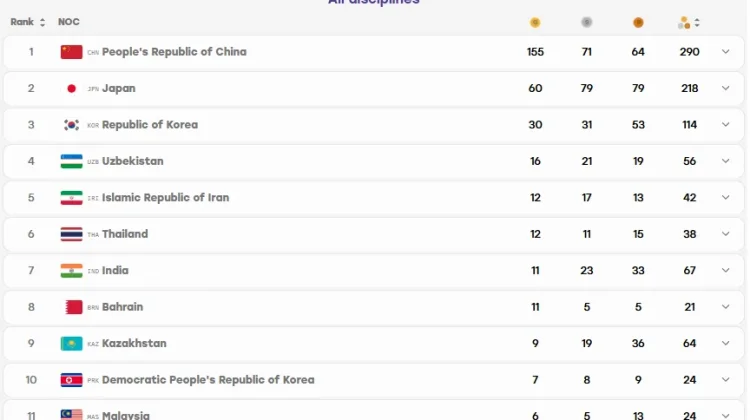The height and width of the screenshot is (420, 750).
Task: Expand the Kazakhstan row chevron
Action: pos(726,343)
